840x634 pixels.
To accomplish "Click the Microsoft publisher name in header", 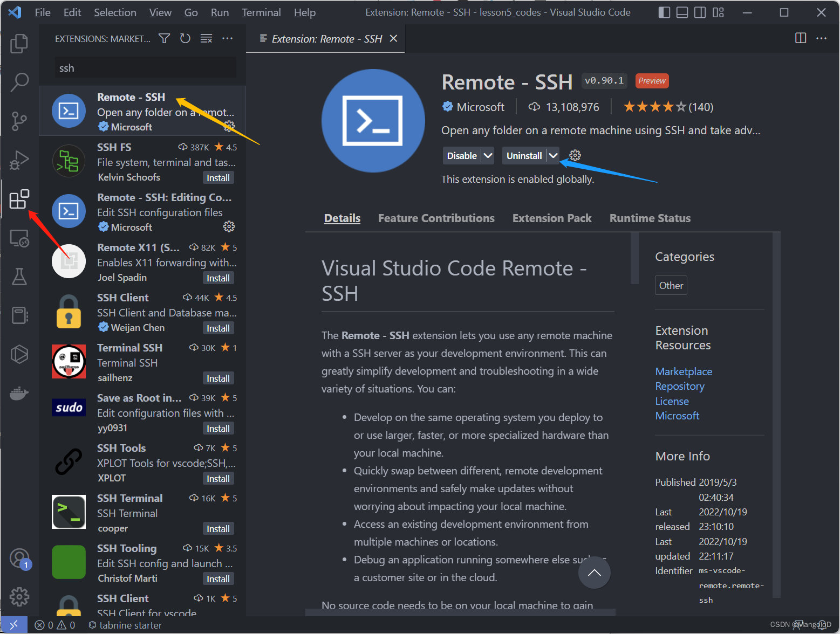I will (480, 107).
